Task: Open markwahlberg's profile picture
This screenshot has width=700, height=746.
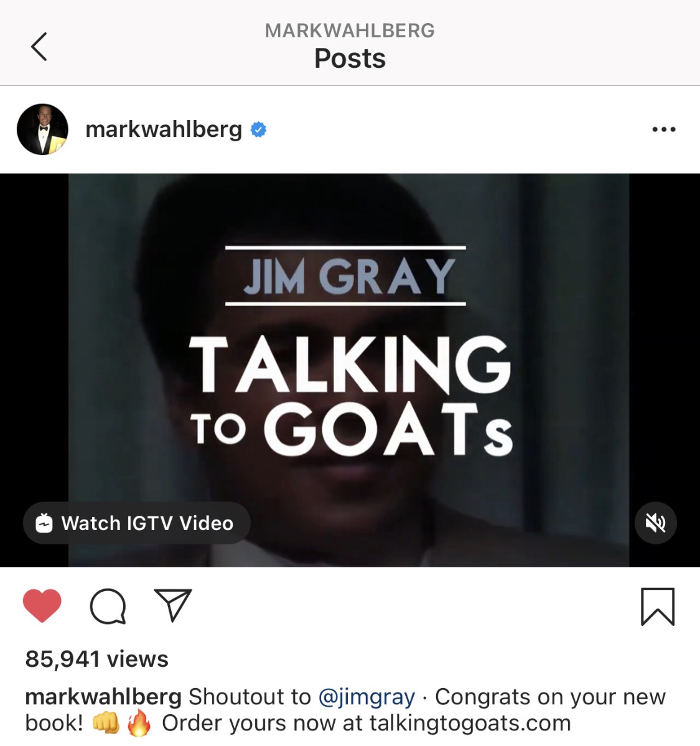Action: pyautogui.click(x=42, y=129)
